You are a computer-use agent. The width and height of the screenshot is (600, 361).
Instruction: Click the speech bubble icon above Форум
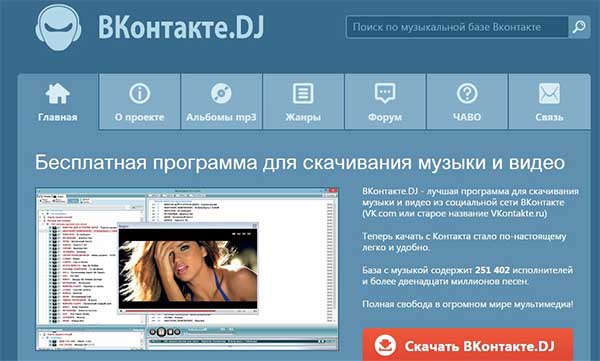[385, 93]
